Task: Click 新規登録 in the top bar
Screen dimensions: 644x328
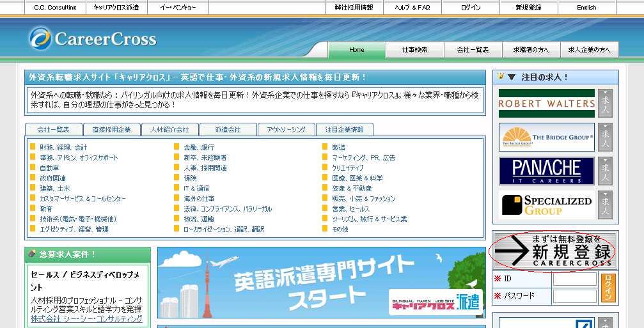Action: (x=529, y=8)
